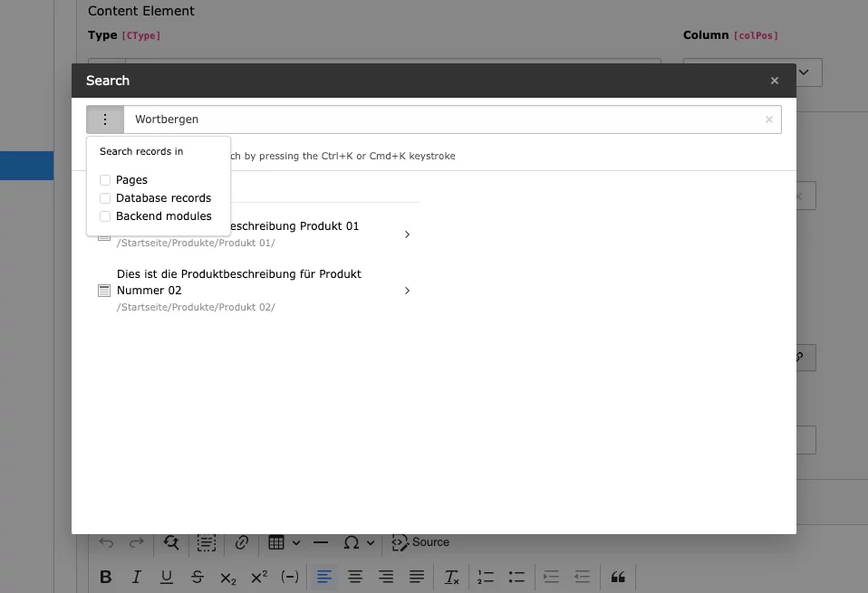This screenshot has width=868, height=593.
Task: Click the "Search records in" heading
Action: pyautogui.click(x=141, y=151)
